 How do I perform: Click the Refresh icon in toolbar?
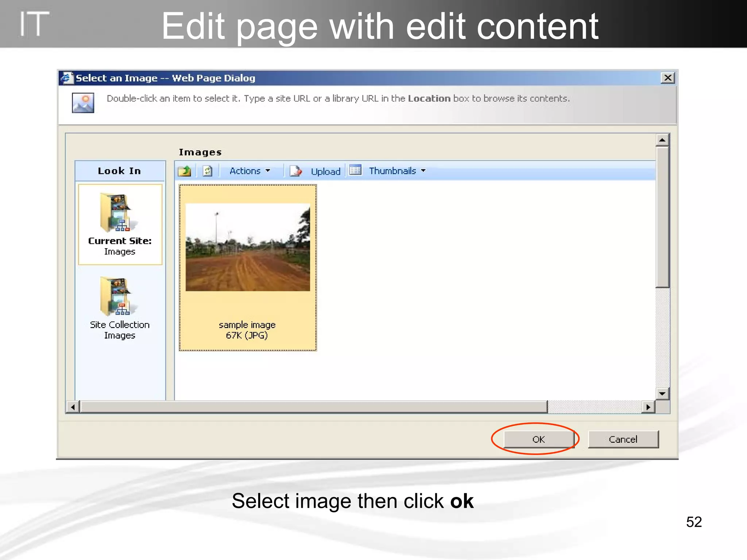click(x=207, y=171)
